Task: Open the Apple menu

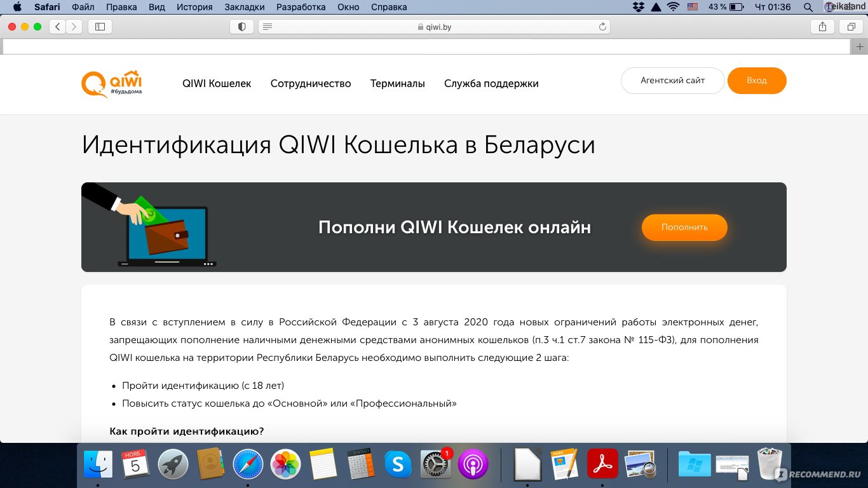Action: point(17,7)
